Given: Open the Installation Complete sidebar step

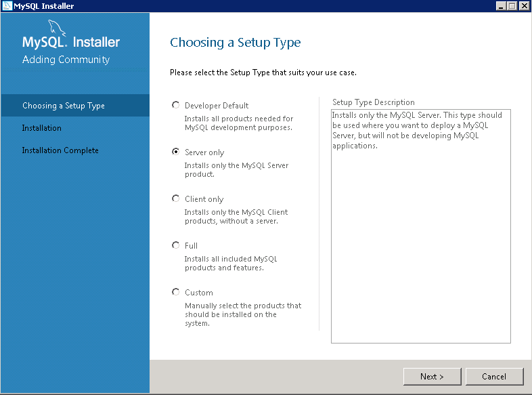Looking at the screenshot, I should click(60, 150).
